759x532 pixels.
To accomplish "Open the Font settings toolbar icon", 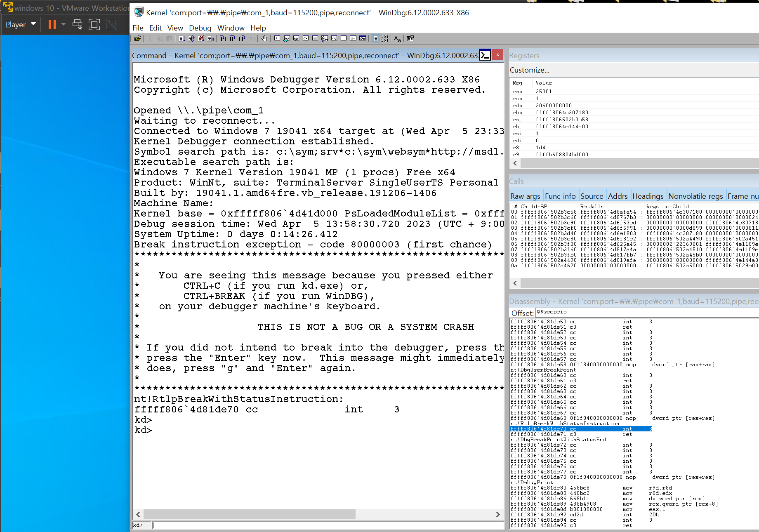I will click(x=398, y=38).
